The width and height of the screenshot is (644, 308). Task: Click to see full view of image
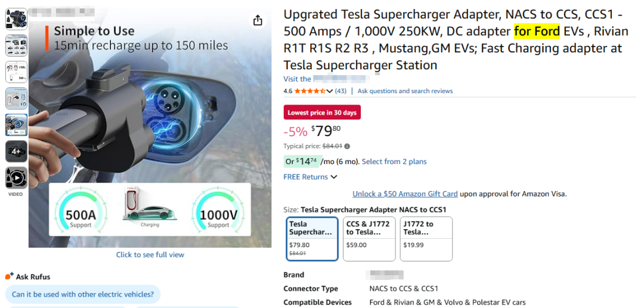click(150, 255)
